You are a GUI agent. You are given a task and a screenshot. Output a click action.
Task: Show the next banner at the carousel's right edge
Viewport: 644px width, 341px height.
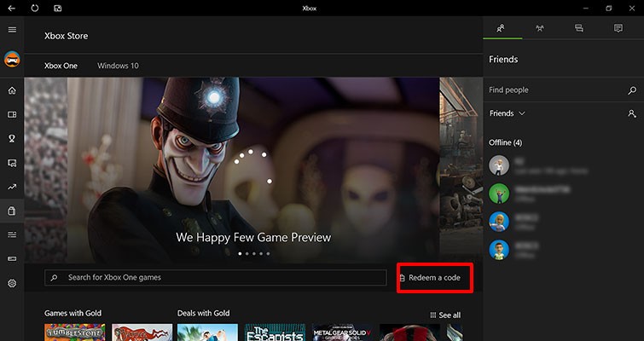point(461,170)
